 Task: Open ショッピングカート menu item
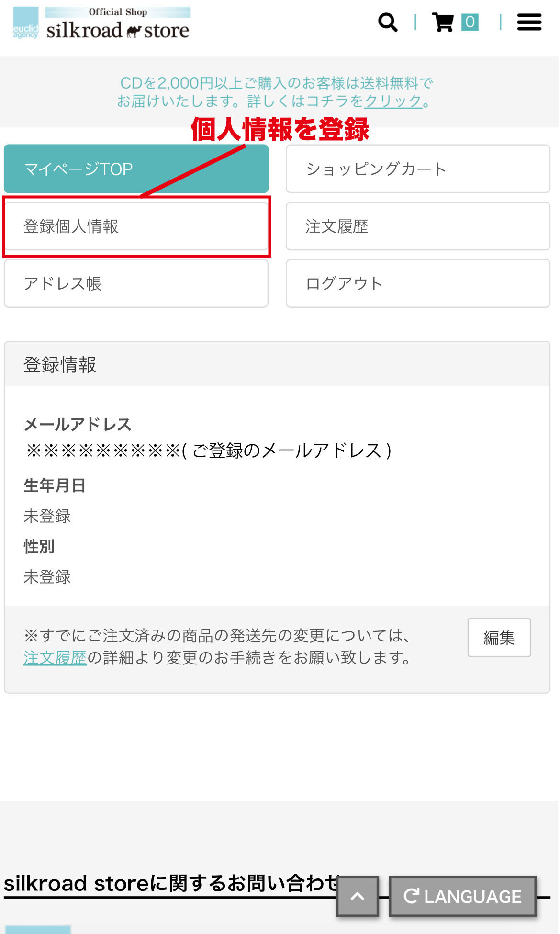tap(418, 169)
